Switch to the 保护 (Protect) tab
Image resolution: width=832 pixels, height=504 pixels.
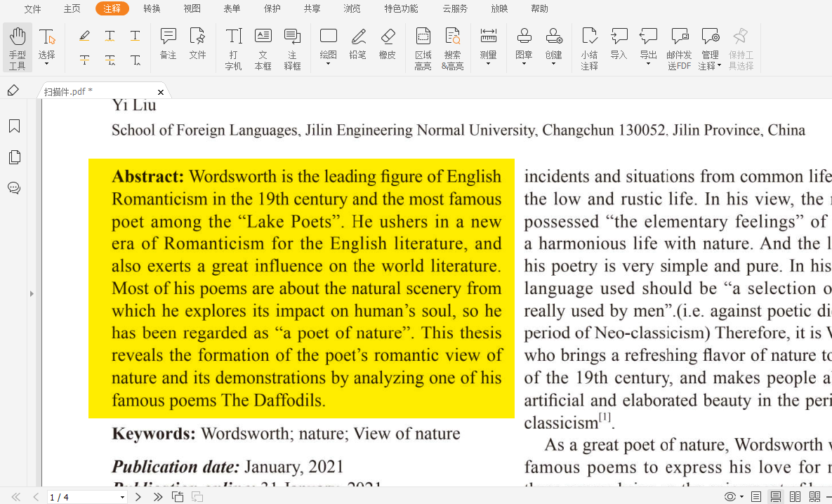272,9
